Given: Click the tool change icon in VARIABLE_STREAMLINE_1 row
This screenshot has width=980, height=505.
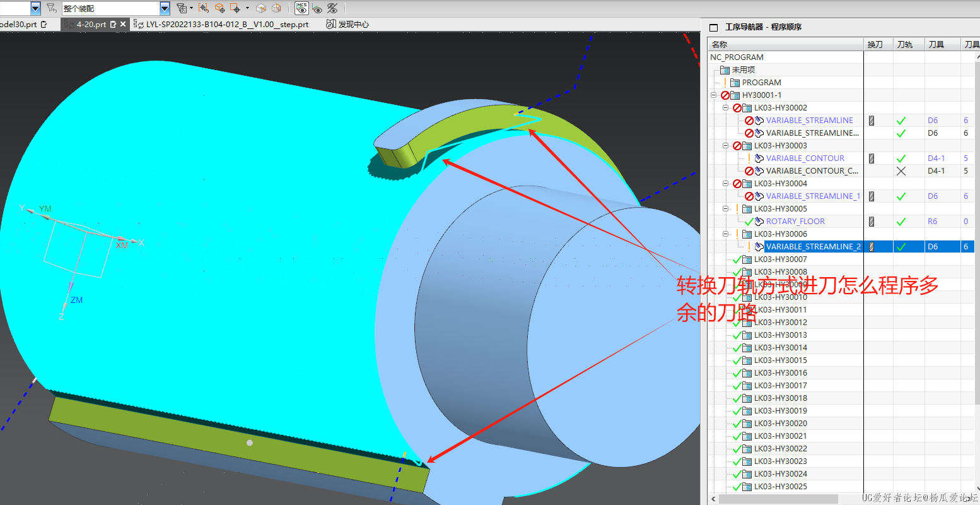Looking at the screenshot, I should point(872,196).
